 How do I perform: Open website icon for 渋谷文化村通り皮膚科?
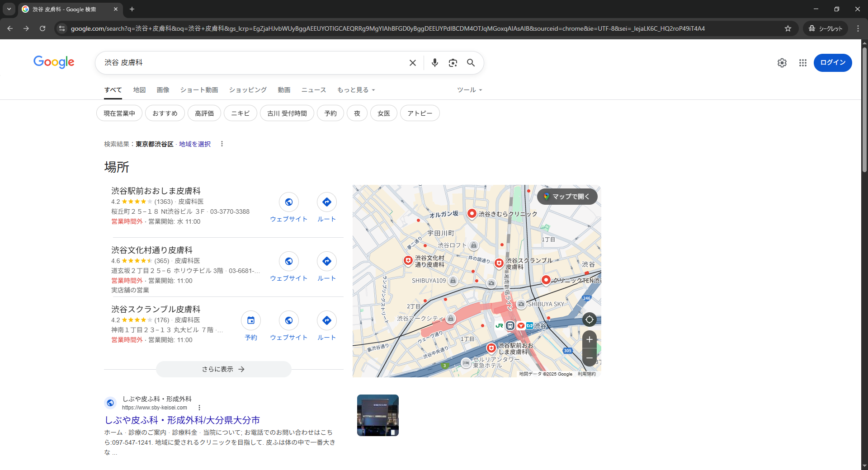pyautogui.click(x=289, y=261)
